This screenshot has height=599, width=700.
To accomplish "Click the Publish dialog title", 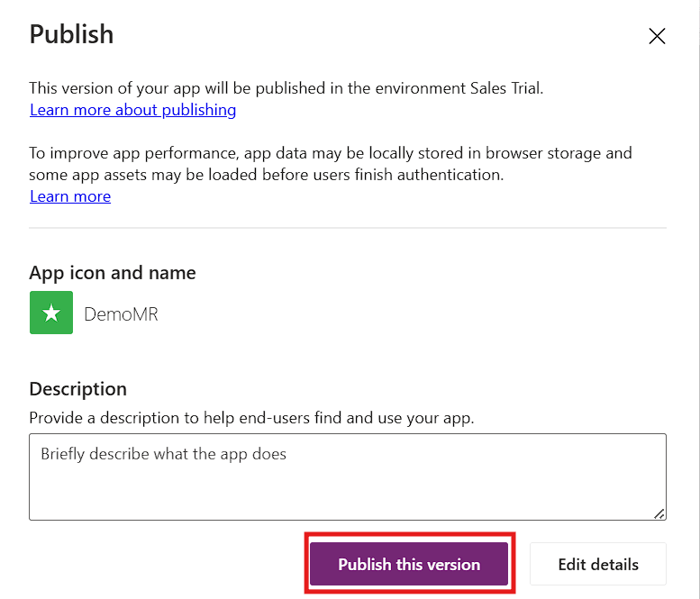I will pyautogui.click(x=72, y=34).
